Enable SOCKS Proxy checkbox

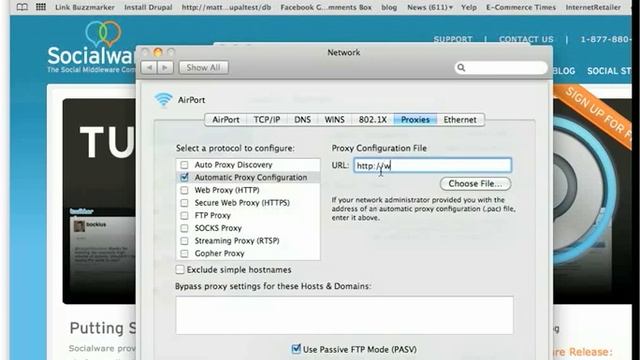pos(184,228)
